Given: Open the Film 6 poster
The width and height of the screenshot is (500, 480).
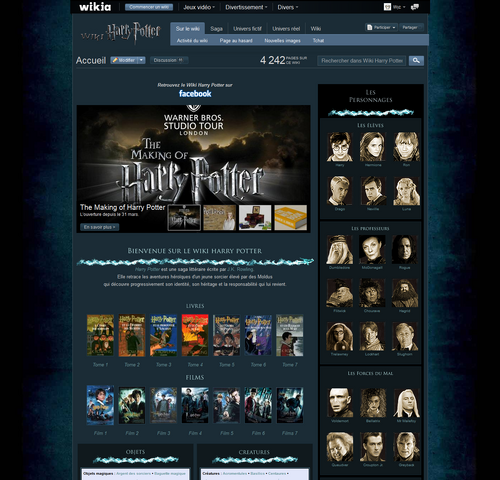Looking at the screenshot, I should (258, 405).
